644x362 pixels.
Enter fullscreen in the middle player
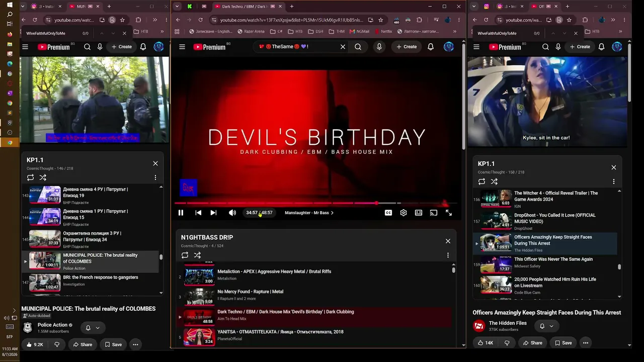(449, 213)
